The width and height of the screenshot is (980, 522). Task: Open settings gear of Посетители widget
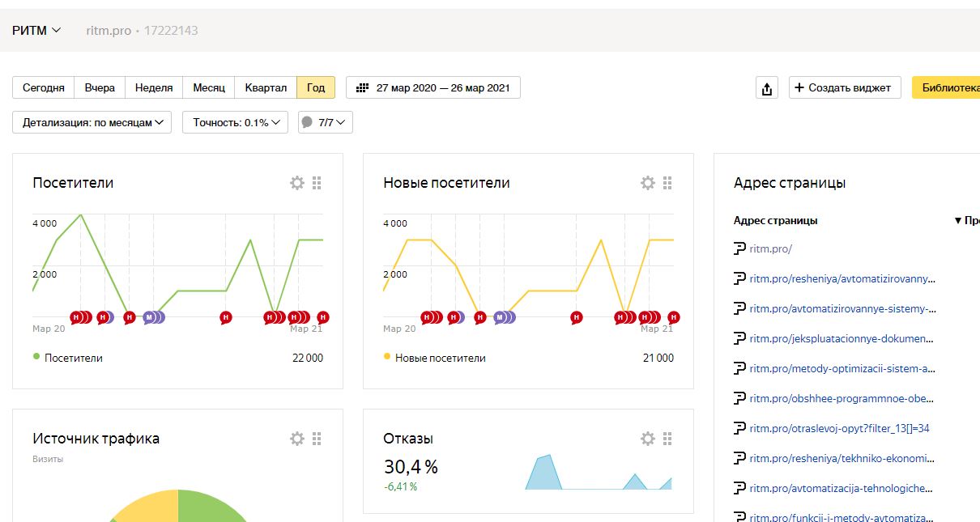[297, 183]
